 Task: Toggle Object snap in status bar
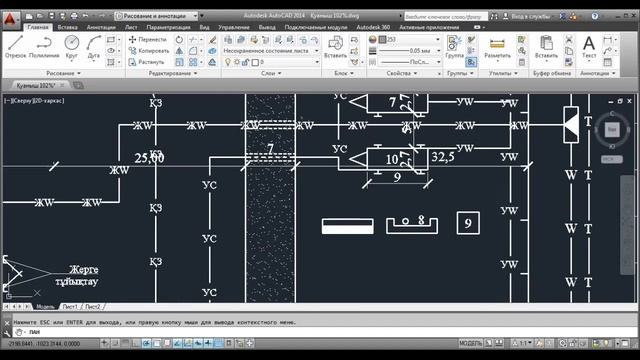156,344
